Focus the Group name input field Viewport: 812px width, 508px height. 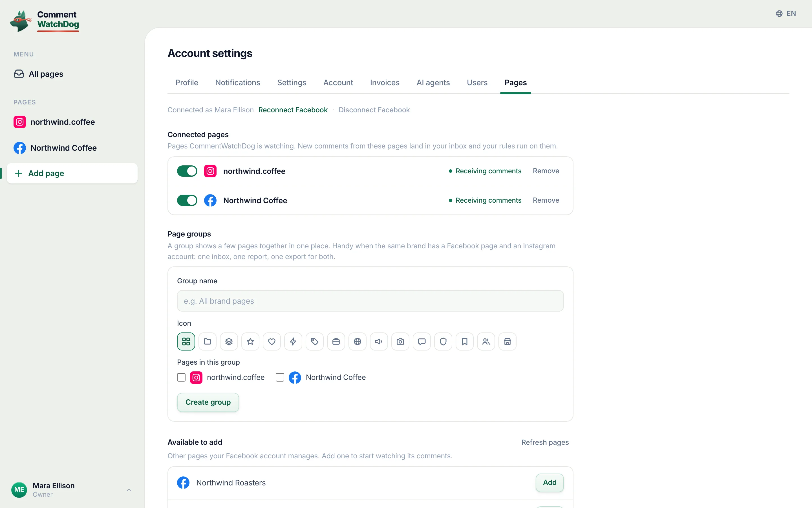click(370, 301)
